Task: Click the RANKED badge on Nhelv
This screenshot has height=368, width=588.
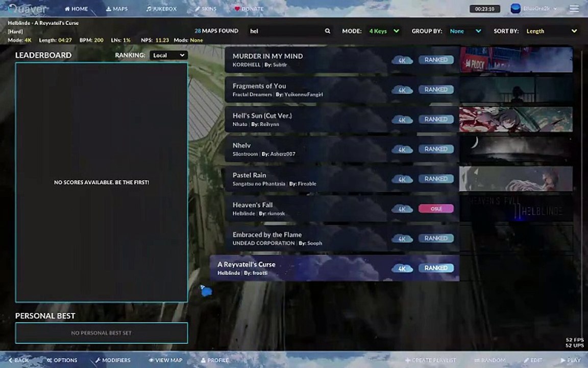Action: tap(436, 149)
